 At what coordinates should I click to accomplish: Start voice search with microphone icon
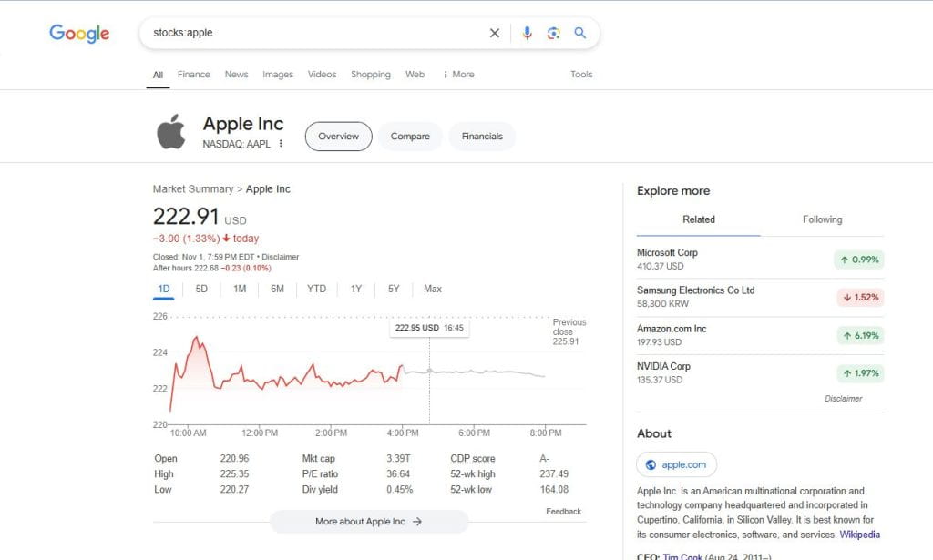coord(527,34)
